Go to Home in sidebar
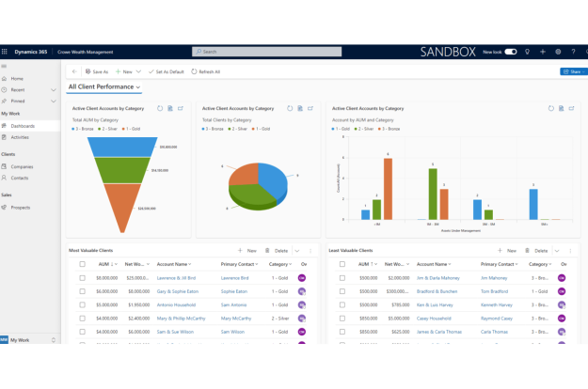 click(17, 79)
